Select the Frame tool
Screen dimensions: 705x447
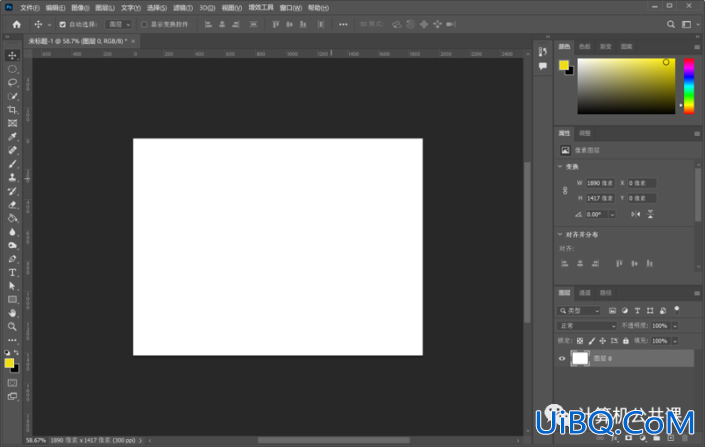point(12,123)
